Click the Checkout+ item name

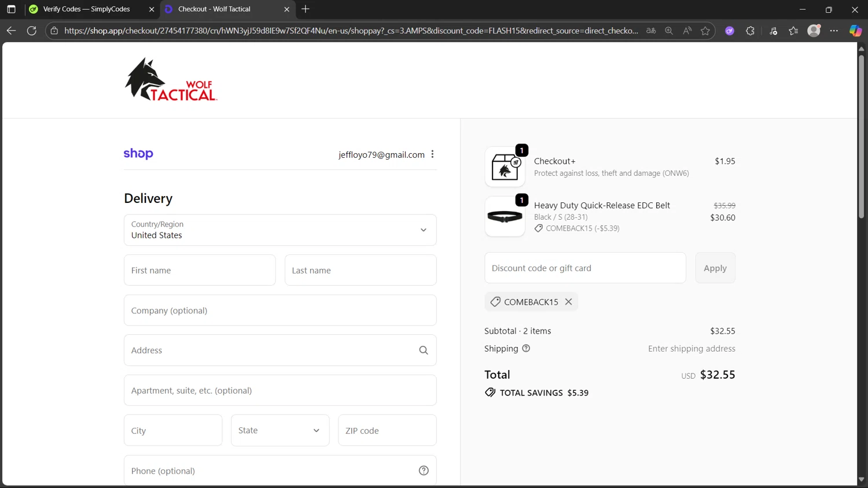pos(554,161)
